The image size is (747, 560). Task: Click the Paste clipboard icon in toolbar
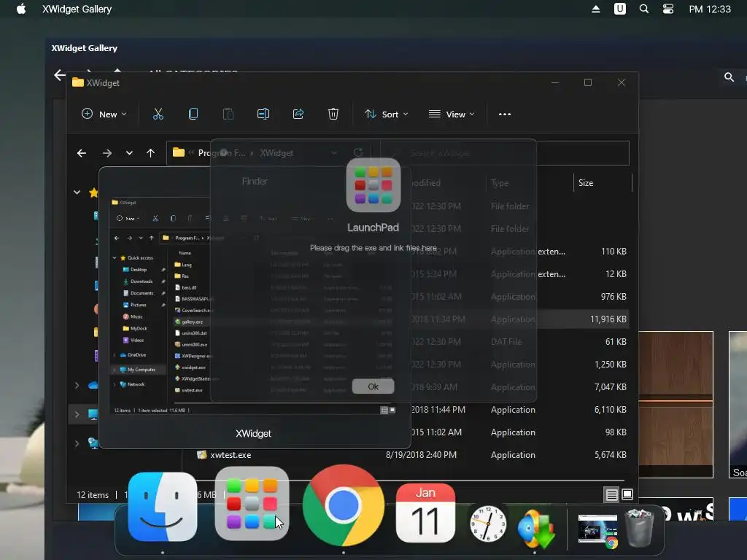228,114
